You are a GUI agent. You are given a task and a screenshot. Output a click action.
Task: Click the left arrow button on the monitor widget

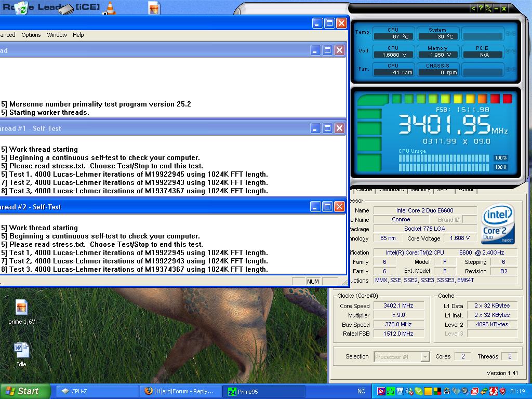click(473, 8)
